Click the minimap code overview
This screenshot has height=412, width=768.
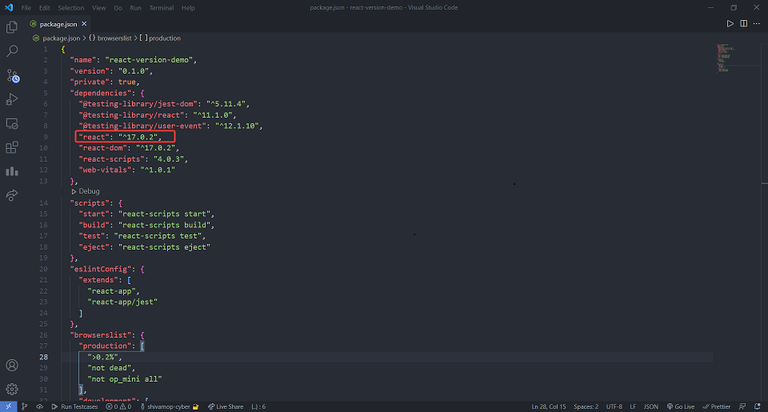tap(725, 58)
